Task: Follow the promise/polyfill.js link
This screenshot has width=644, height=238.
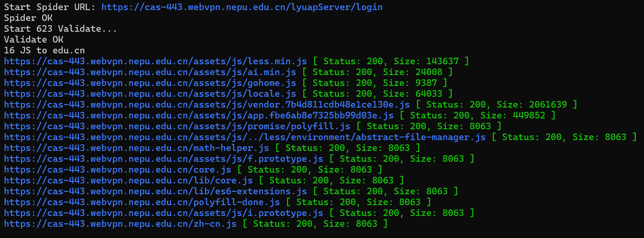Action: coord(177,127)
